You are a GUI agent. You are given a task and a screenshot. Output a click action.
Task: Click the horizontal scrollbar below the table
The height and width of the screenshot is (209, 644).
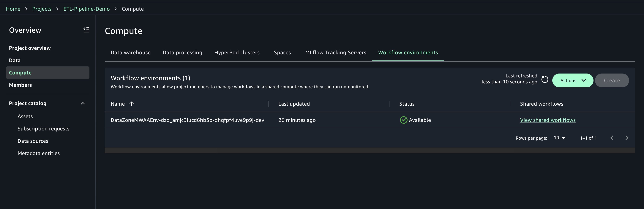[x=370, y=150]
